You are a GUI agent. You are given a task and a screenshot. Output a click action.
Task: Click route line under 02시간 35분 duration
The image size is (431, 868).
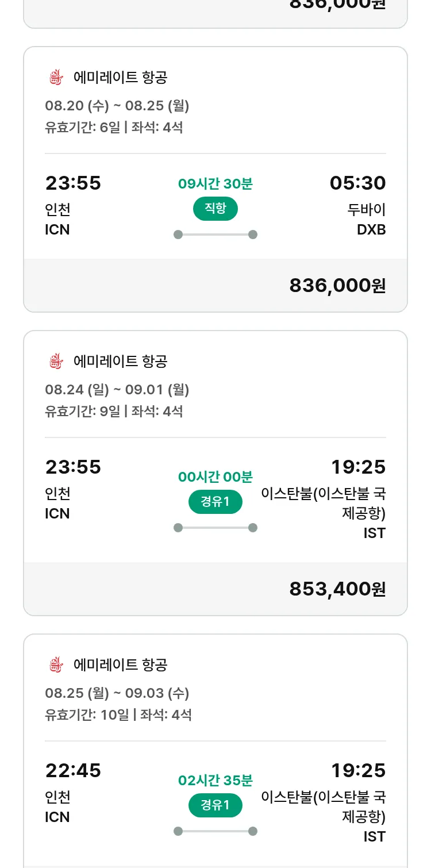215,831
